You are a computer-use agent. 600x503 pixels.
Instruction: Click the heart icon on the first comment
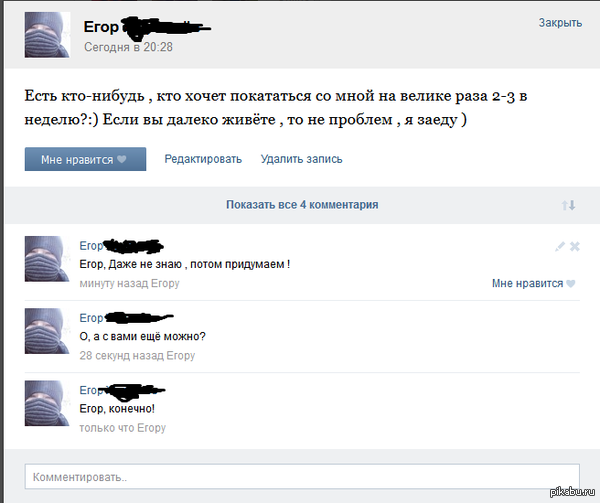click(571, 284)
